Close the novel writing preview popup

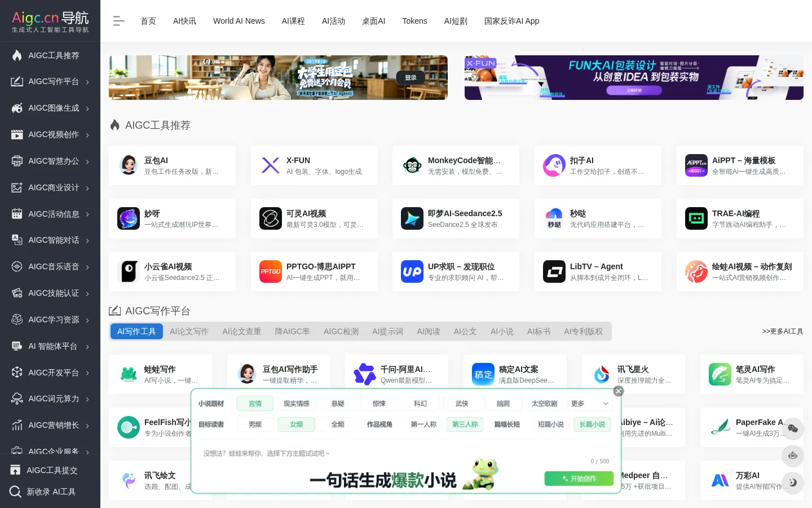[x=619, y=391]
